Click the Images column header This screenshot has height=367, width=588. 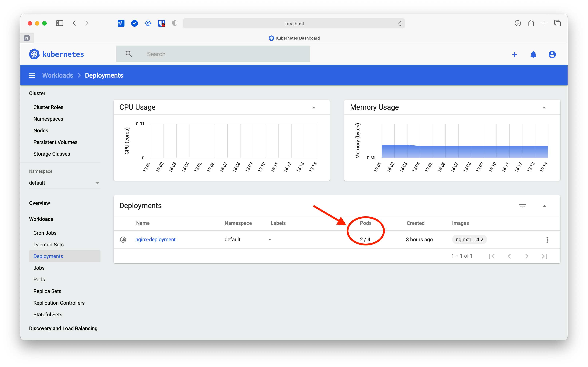[x=460, y=223]
